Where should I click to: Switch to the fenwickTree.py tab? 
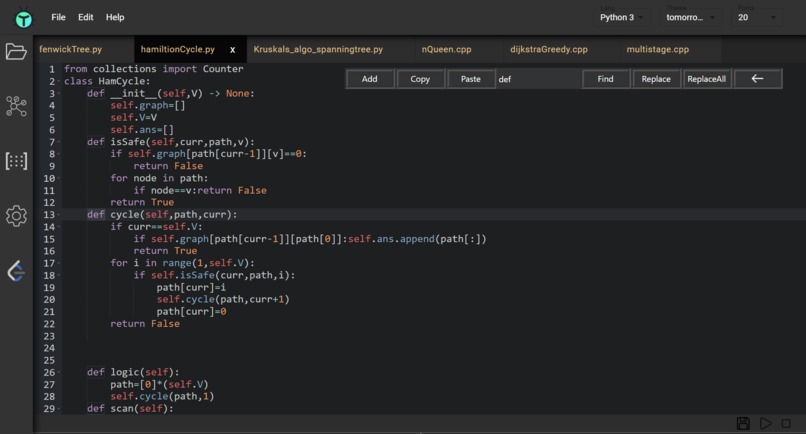[x=70, y=49]
